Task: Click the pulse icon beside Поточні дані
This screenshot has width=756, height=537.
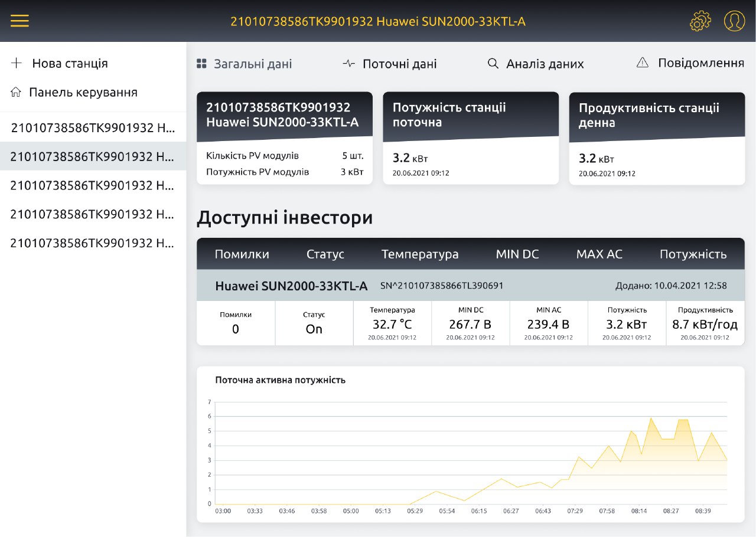Action: click(349, 64)
